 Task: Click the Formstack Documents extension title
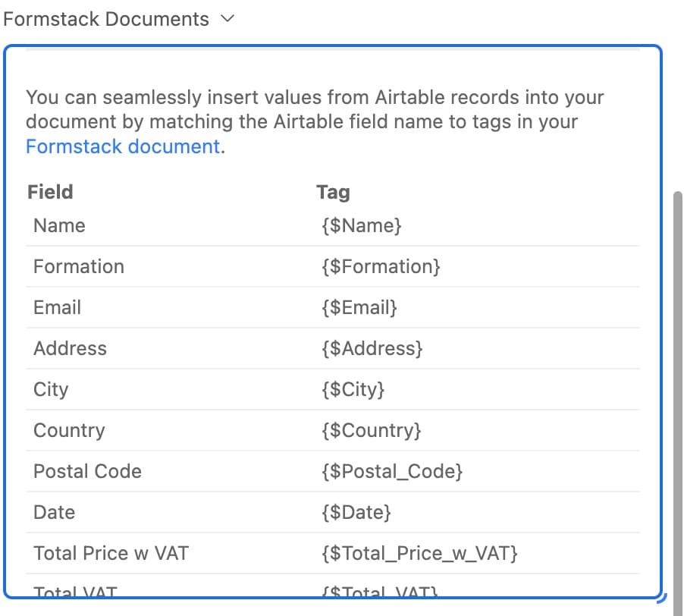pyautogui.click(x=106, y=20)
